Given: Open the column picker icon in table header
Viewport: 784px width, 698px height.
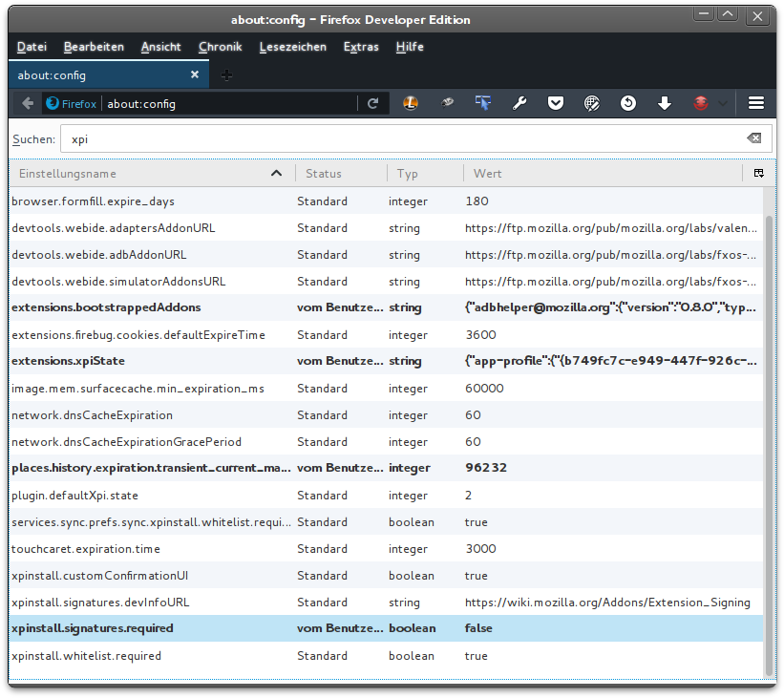Looking at the screenshot, I should (759, 174).
